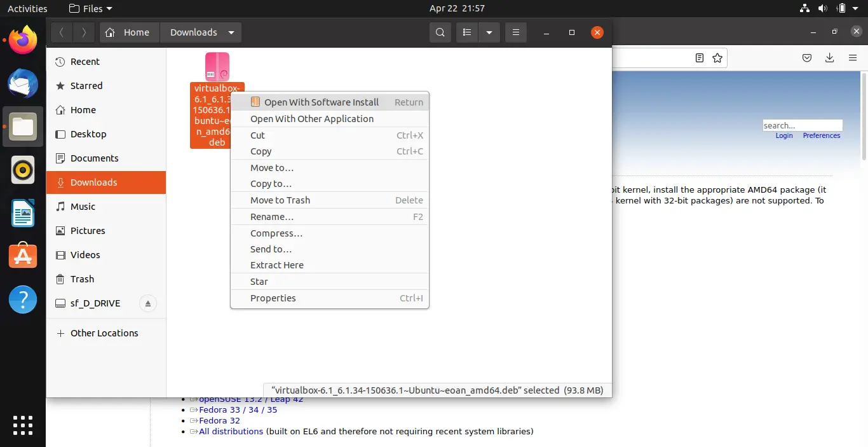The image size is (868, 447).
Task: Open the Files app menu in top bar
Action: pyautogui.click(x=90, y=8)
